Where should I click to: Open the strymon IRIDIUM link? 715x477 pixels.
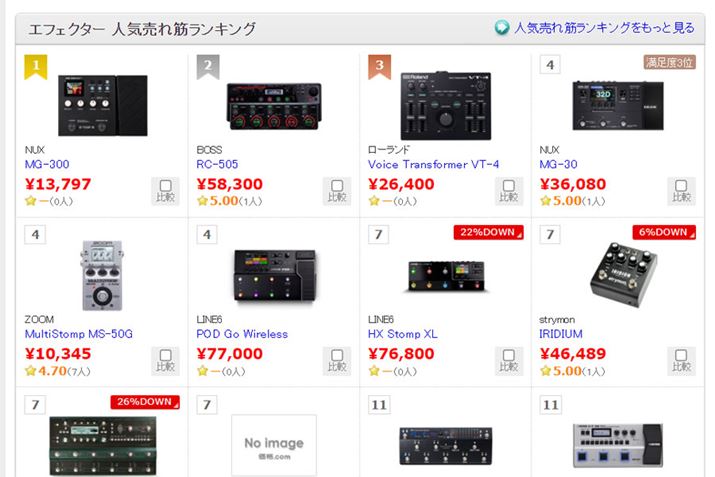point(560,334)
